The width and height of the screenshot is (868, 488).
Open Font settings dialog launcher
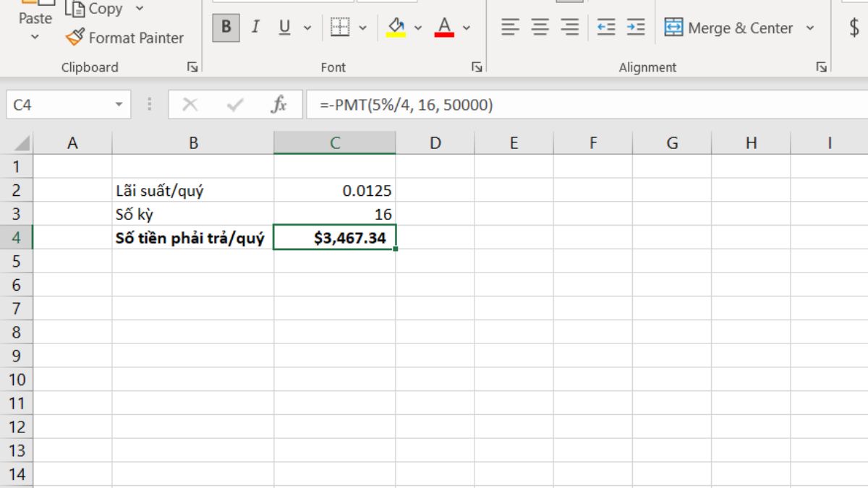477,67
